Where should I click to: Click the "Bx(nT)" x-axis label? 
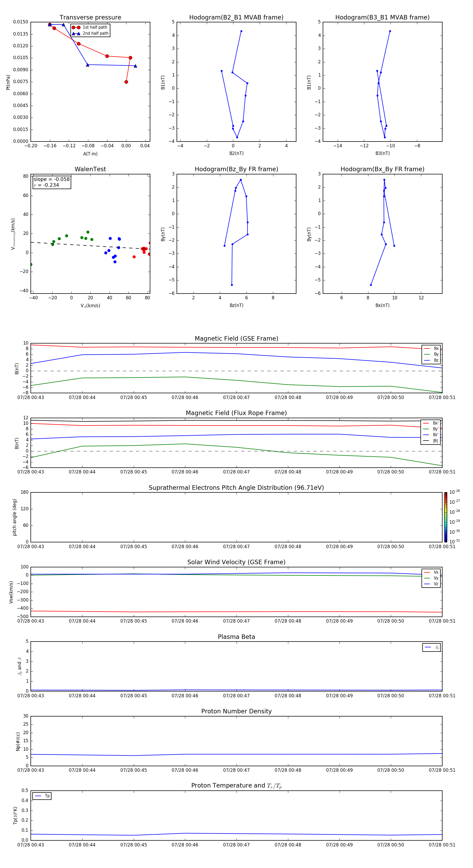pos(382,305)
